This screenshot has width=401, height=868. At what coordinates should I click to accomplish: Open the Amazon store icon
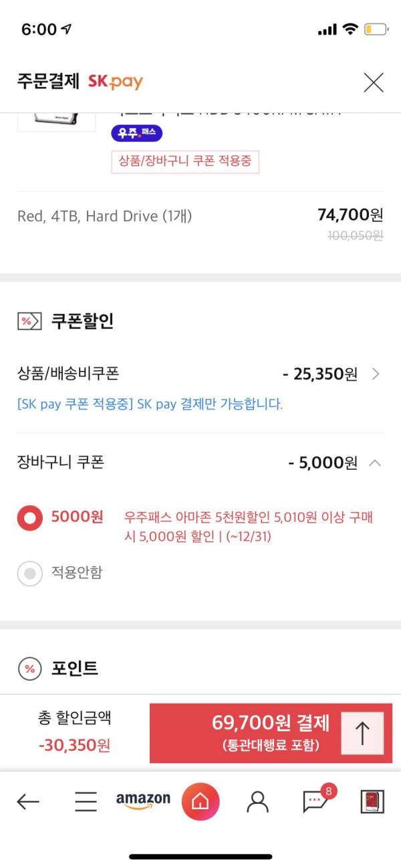coord(143,801)
